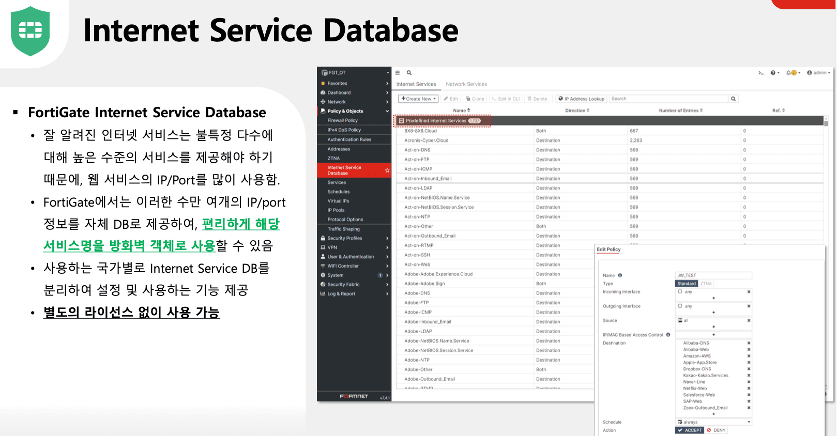Image resolution: width=837 pixels, height=436 pixels.
Task: Click the info icon next to Name label
Action: (620, 275)
